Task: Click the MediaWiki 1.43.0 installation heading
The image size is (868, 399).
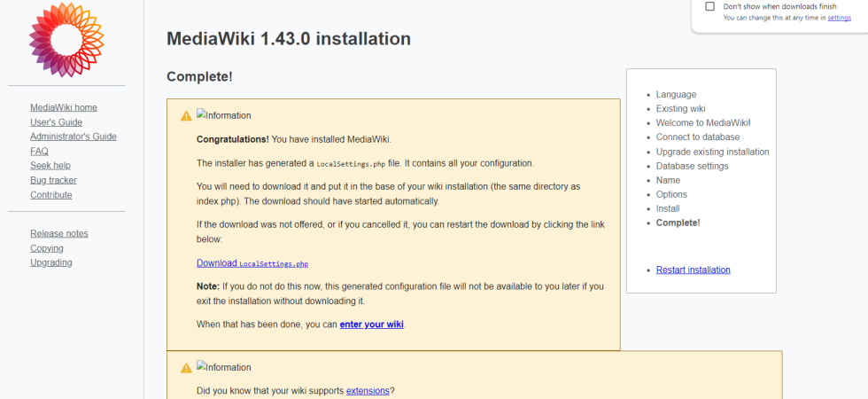Action: pos(289,39)
